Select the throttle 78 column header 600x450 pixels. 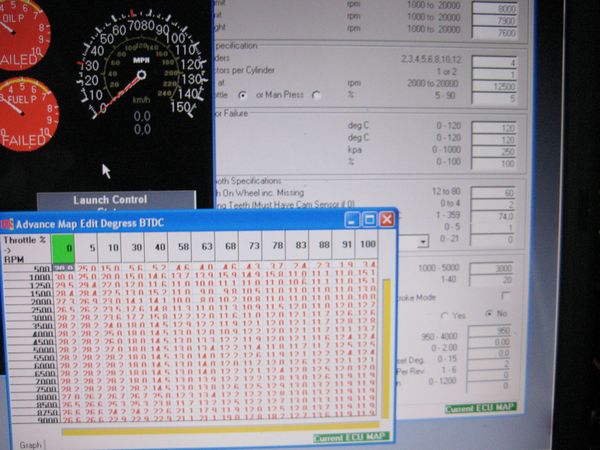274,245
